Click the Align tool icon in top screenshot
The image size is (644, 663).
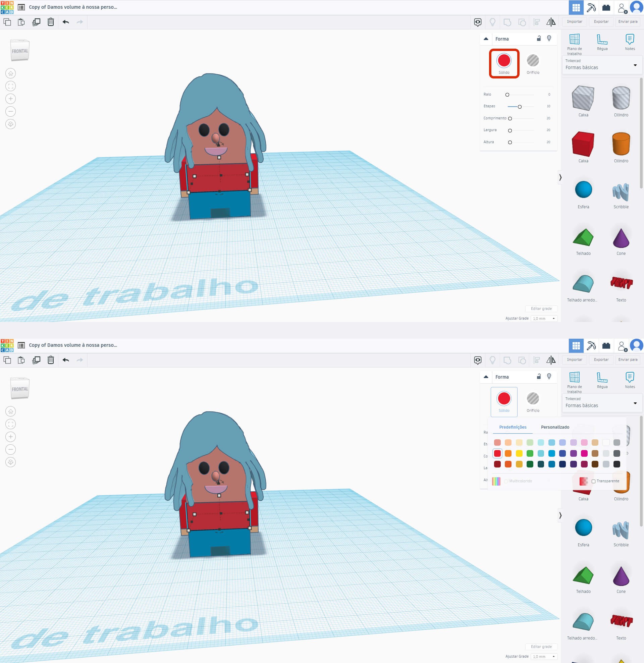tap(537, 22)
